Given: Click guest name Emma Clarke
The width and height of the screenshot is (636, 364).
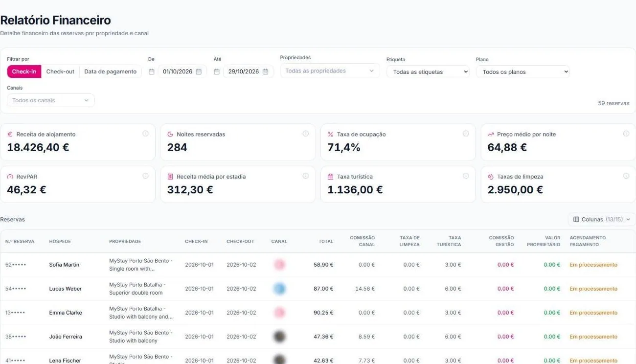Looking at the screenshot, I should coord(66,313).
